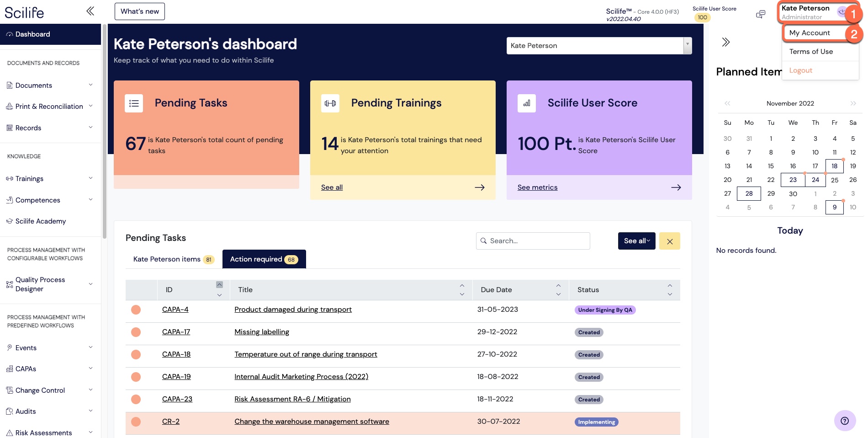The width and height of the screenshot is (868, 438).
Task: Expand the Competences menu chevron
Action: click(90, 199)
